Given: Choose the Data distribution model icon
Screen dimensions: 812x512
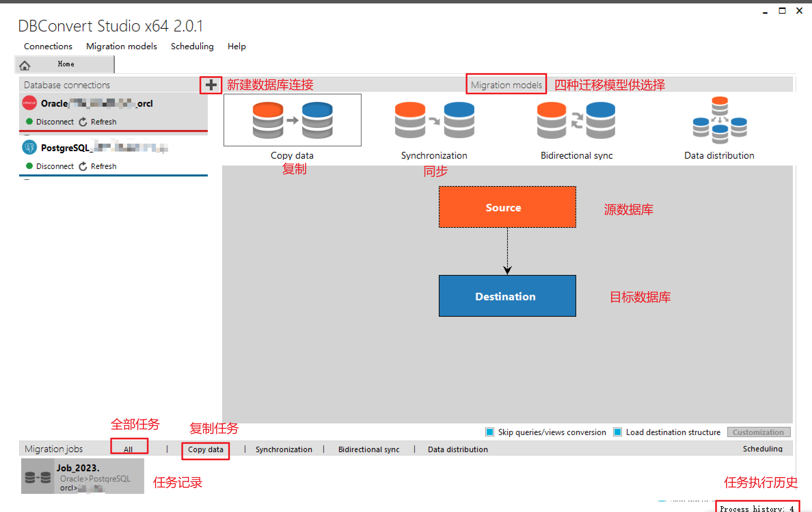Looking at the screenshot, I should click(720, 120).
